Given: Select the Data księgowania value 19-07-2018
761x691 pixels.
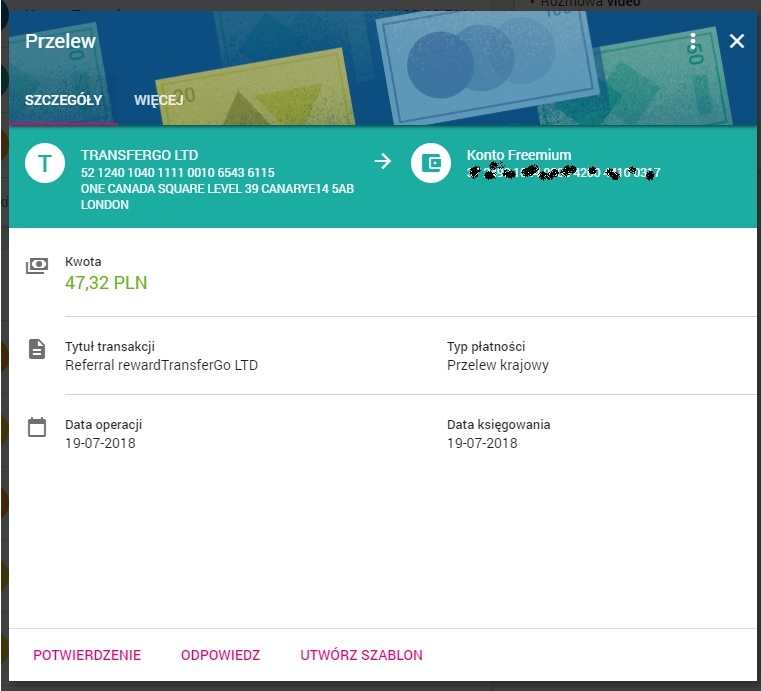Looking at the screenshot, I should [482, 444].
